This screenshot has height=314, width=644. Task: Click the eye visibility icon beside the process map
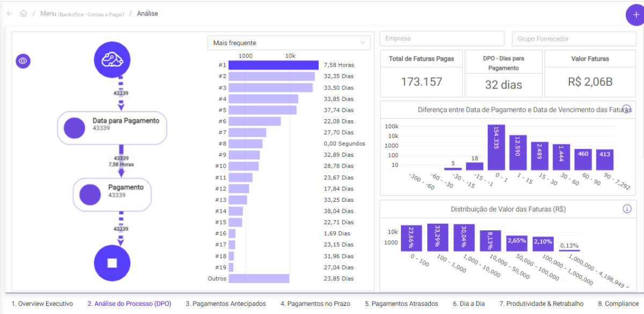[23, 61]
